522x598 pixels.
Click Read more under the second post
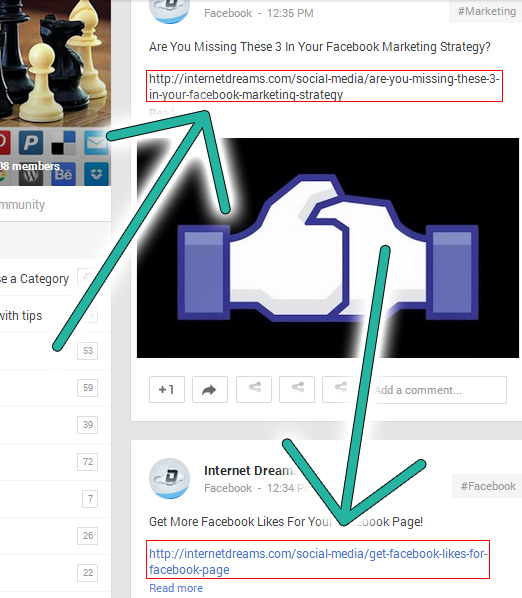[x=176, y=588]
